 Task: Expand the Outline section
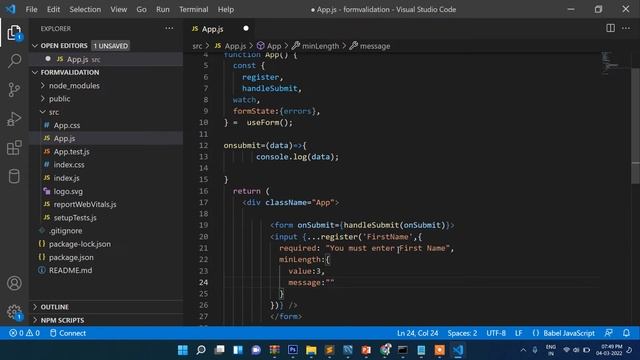tap(106, 307)
